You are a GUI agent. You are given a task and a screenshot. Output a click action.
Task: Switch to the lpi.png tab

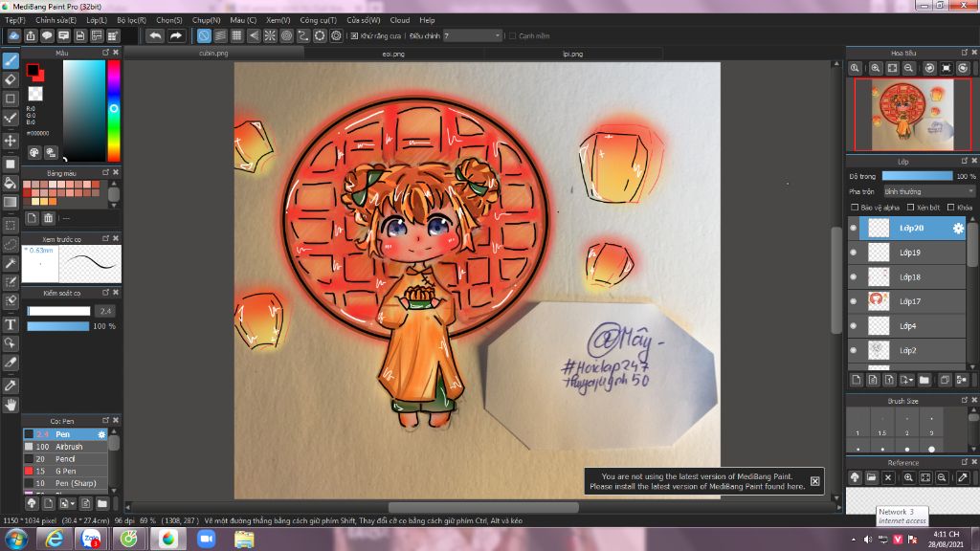click(572, 54)
